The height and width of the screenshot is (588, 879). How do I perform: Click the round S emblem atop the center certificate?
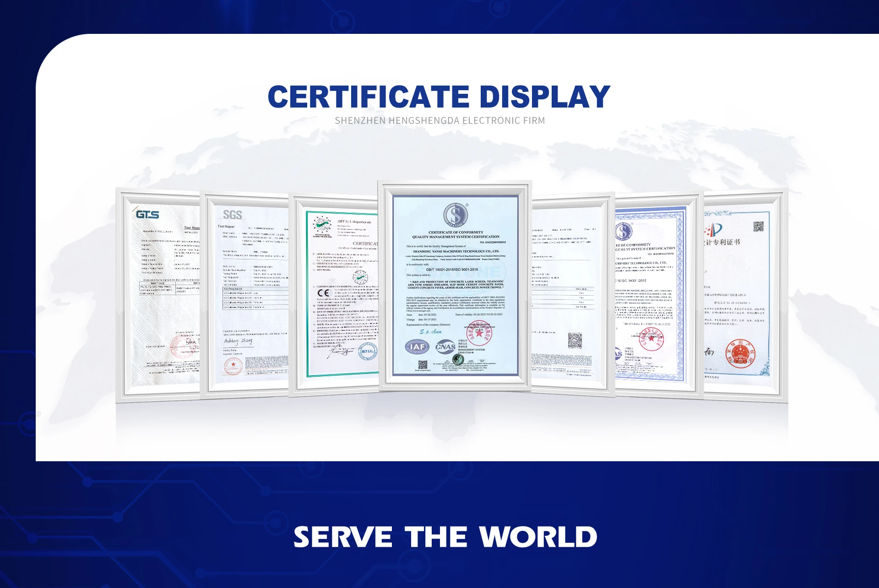coord(456,215)
